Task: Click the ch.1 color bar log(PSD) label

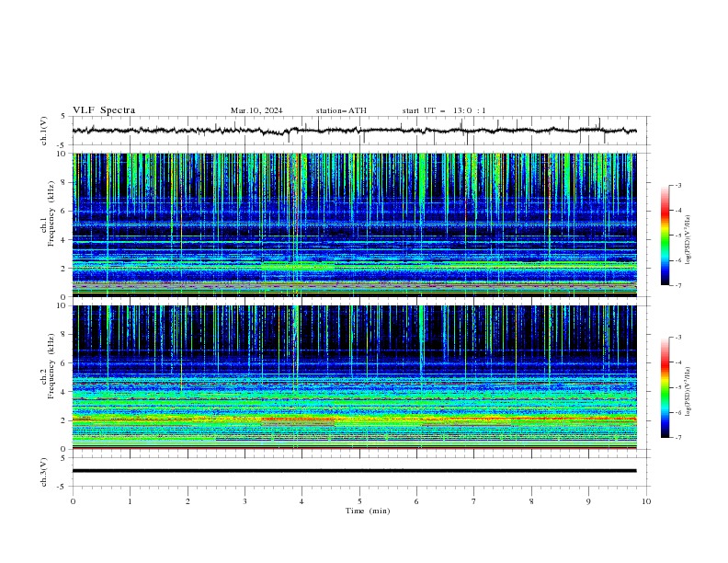Action: [688, 240]
